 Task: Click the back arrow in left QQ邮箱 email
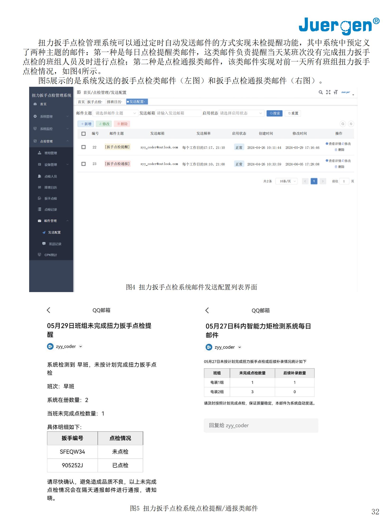(x=49, y=310)
